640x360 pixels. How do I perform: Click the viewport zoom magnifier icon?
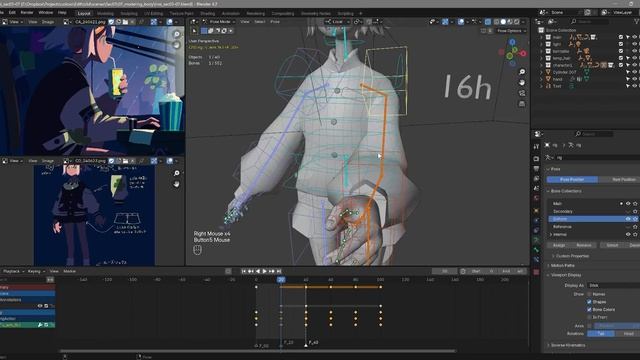click(522, 72)
